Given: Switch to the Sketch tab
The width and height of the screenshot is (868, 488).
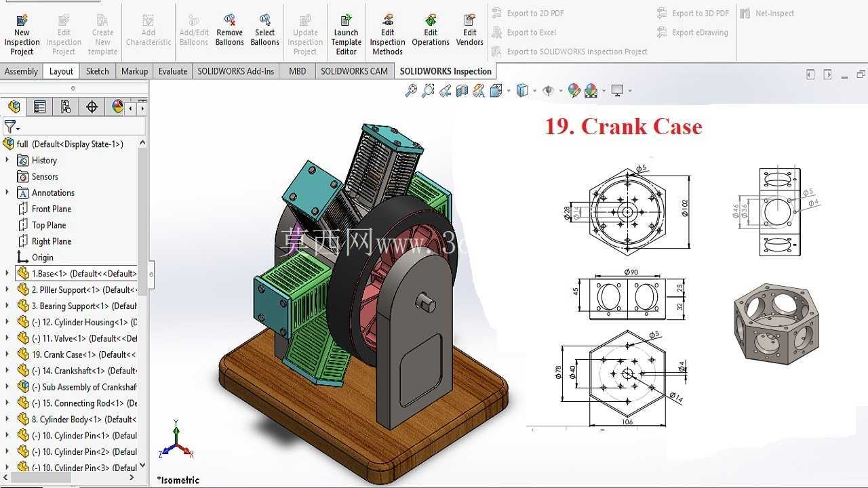Looking at the screenshot, I should 97,71.
